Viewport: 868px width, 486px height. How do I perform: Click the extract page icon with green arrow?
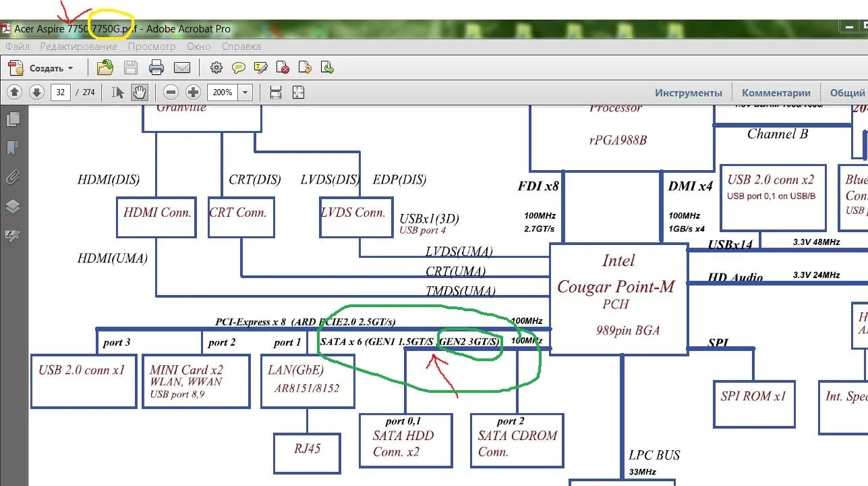coord(327,67)
